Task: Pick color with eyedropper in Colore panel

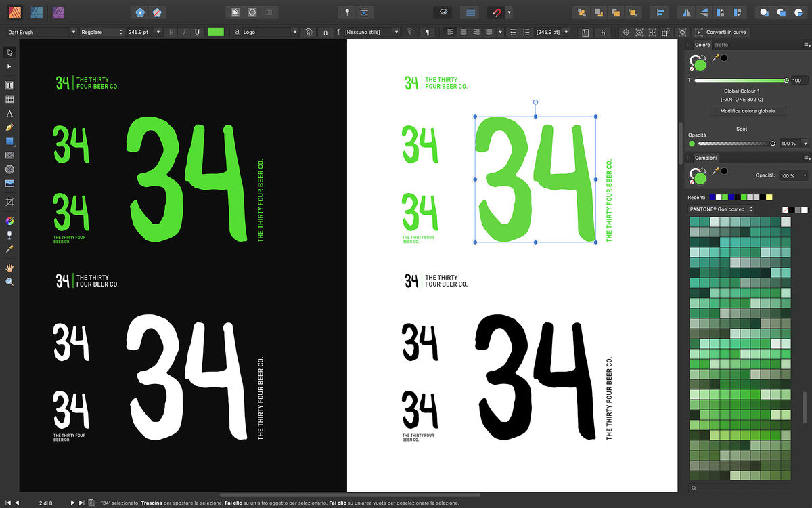Action: coord(716,58)
